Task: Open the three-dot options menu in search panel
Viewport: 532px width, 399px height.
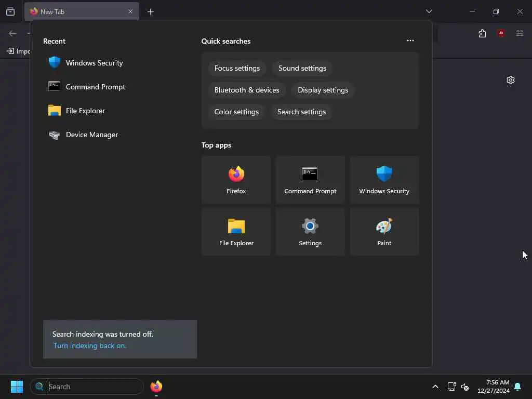Action: click(x=410, y=41)
